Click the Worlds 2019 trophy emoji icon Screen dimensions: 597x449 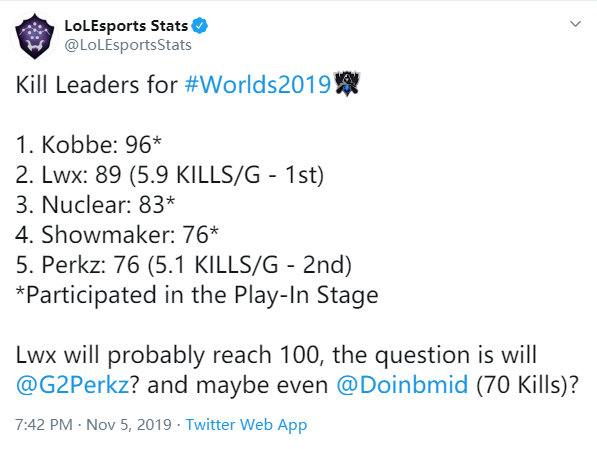tap(346, 83)
